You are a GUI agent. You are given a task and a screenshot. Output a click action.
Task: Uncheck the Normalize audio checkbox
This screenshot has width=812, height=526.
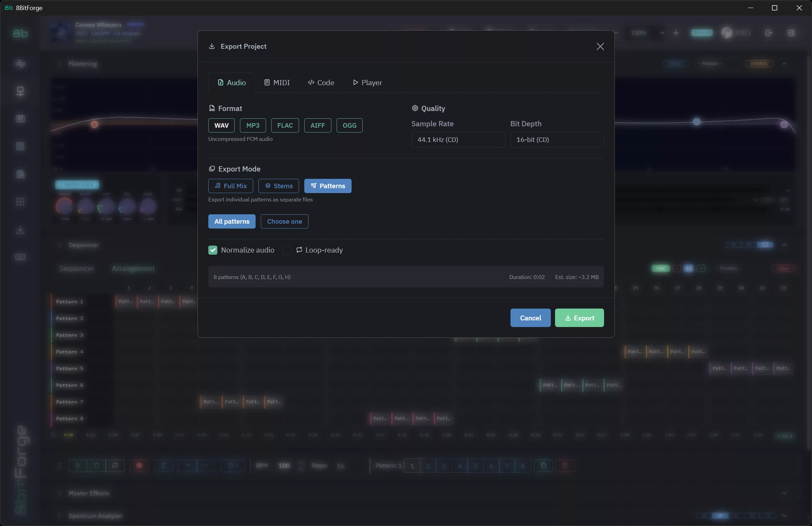[x=213, y=250]
